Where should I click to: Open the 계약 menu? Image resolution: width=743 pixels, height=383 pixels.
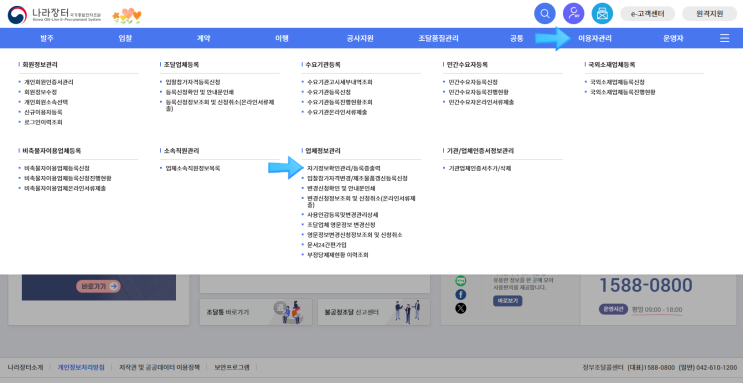click(203, 38)
